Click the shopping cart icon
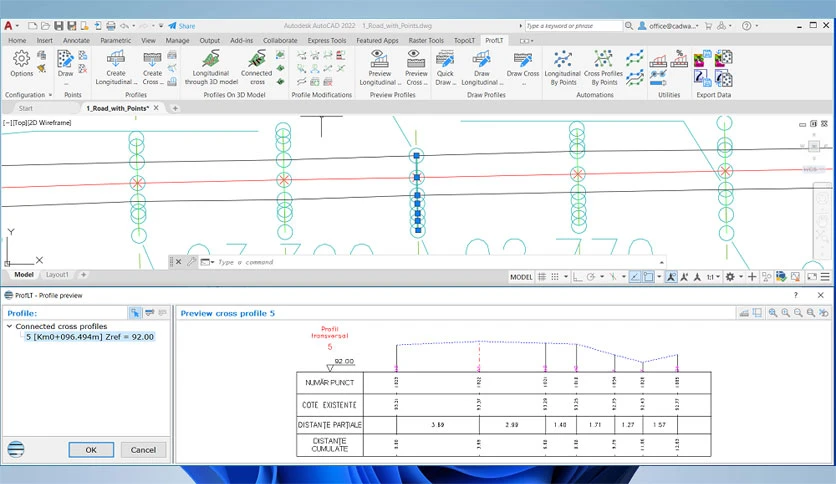 click(x=708, y=26)
